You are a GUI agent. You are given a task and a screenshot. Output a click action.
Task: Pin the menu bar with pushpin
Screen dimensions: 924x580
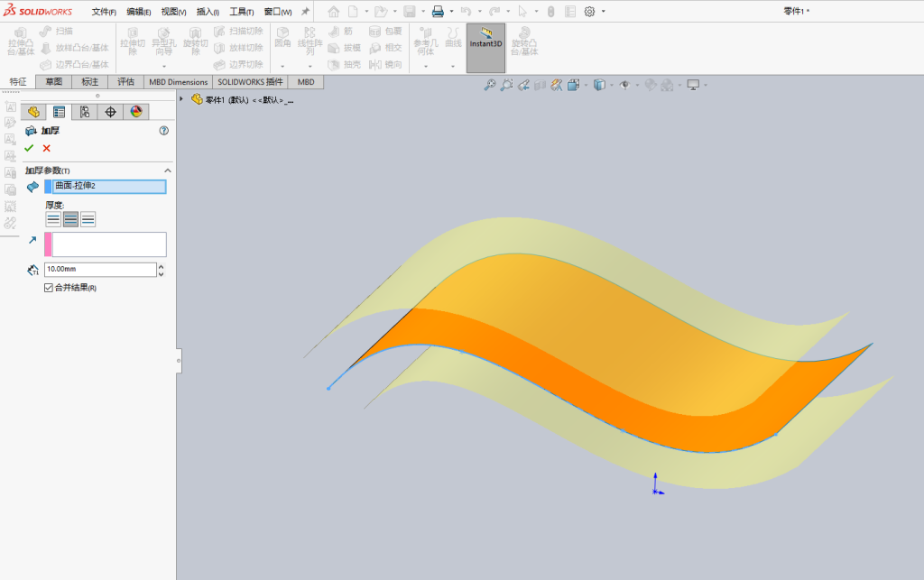click(x=305, y=11)
